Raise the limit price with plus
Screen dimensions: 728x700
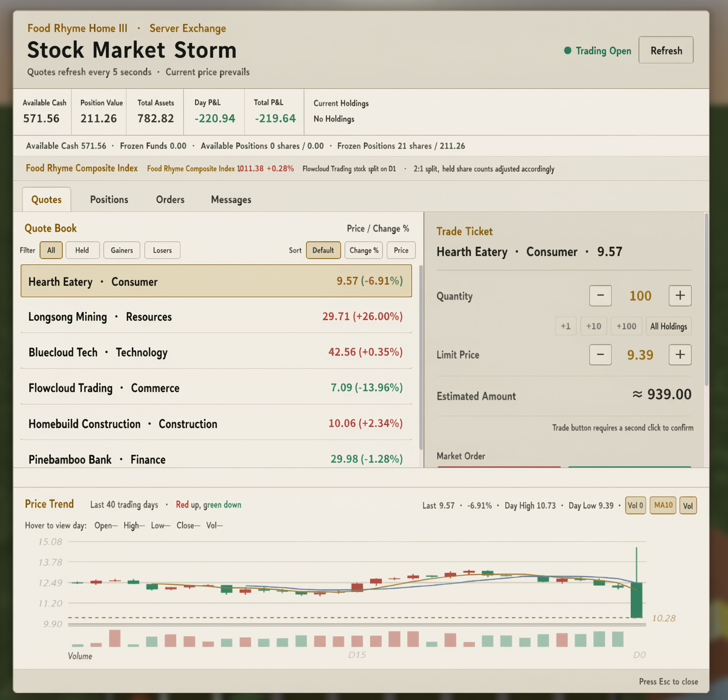[x=680, y=355]
